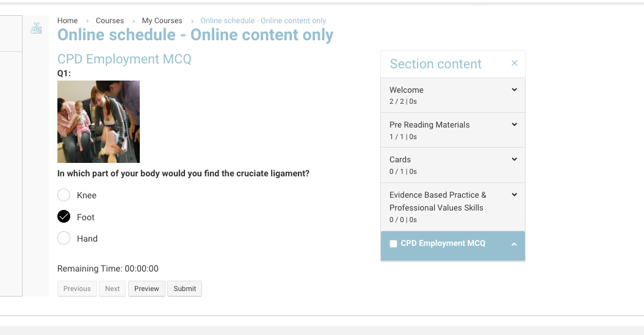Select the Hand answer option
The width and height of the screenshot is (644, 335).
click(64, 239)
